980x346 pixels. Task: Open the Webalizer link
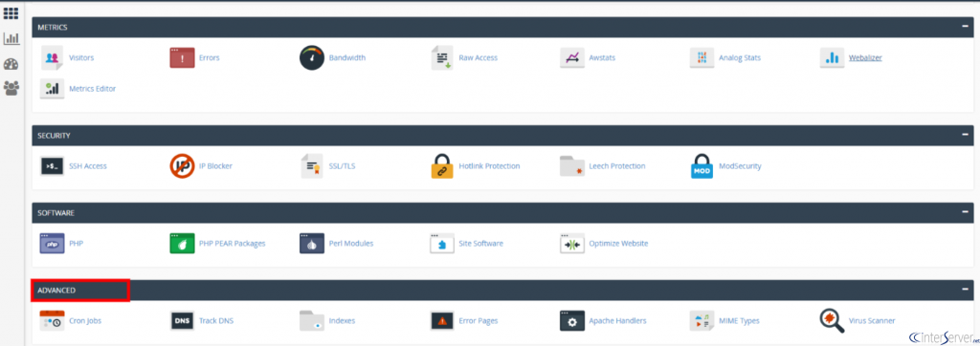(865, 57)
